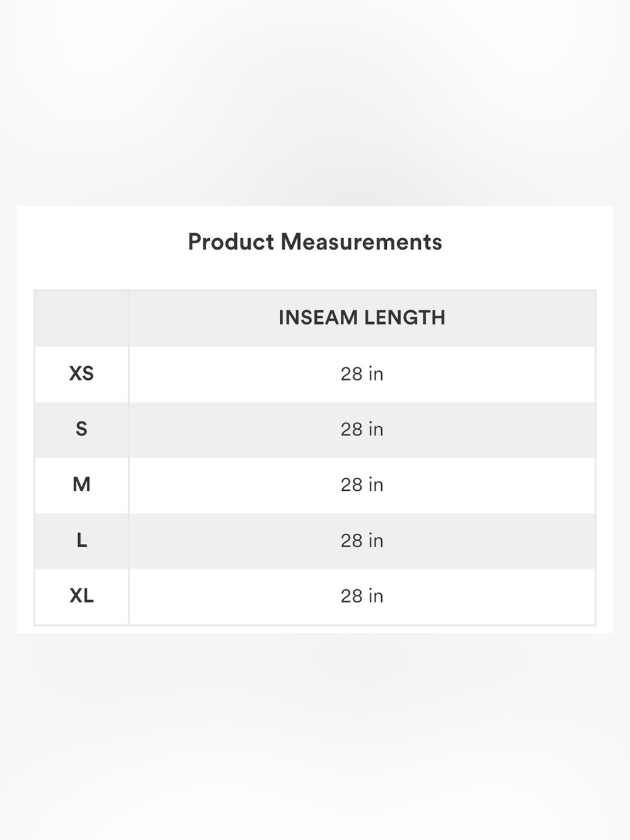Select the M size row label
Viewport: 630px width, 840px height.
pos(81,485)
